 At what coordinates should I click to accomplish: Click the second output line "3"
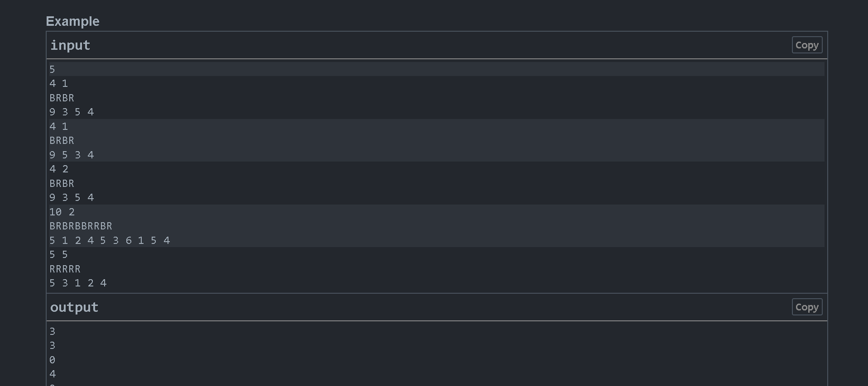pyautogui.click(x=52, y=345)
